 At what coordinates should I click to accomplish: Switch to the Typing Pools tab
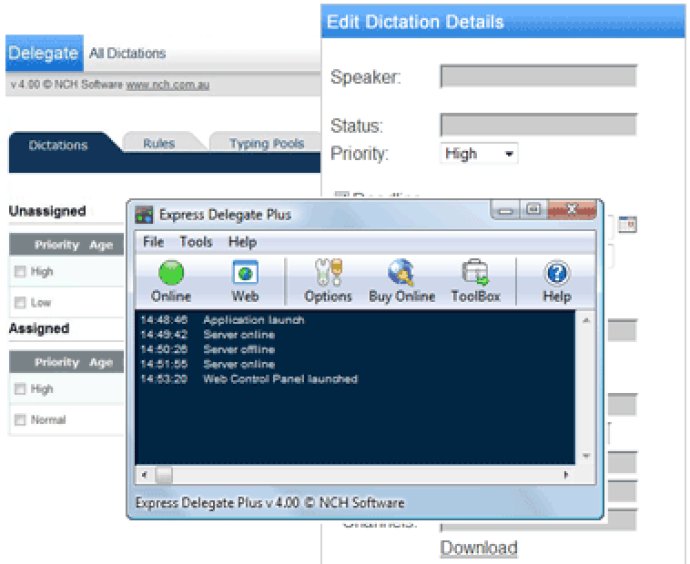267,143
